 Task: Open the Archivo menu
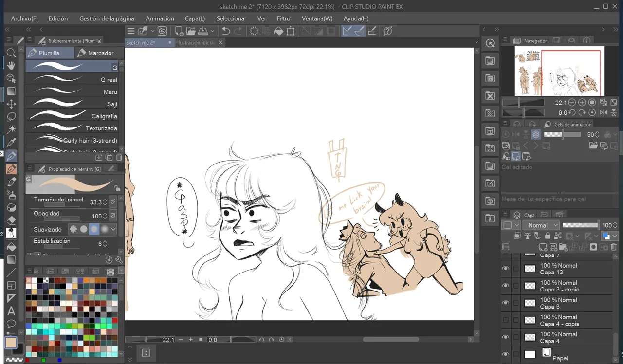point(24,18)
